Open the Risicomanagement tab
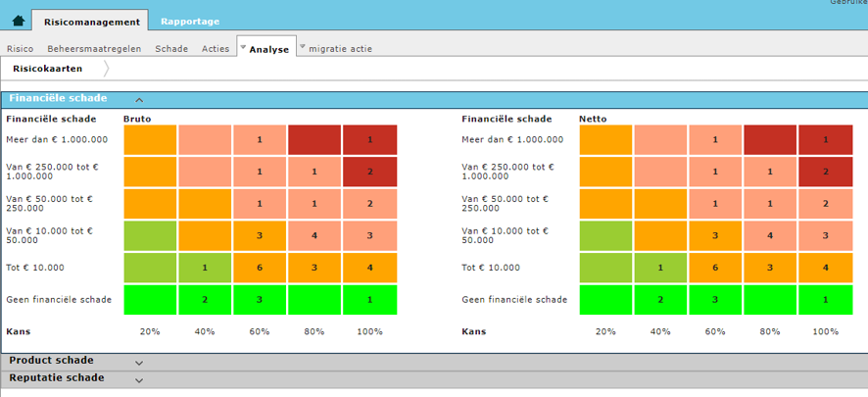 click(90, 21)
